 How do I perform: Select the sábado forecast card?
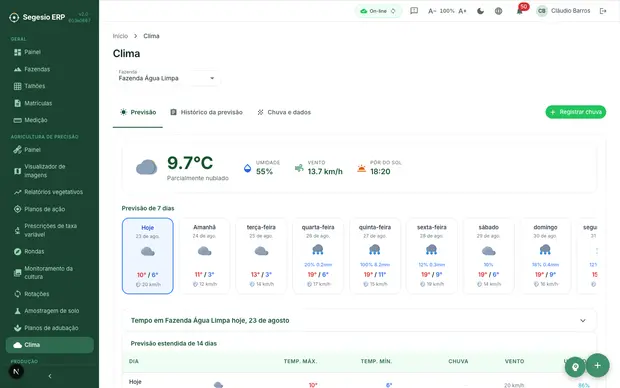pyautogui.click(x=489, y=256)
